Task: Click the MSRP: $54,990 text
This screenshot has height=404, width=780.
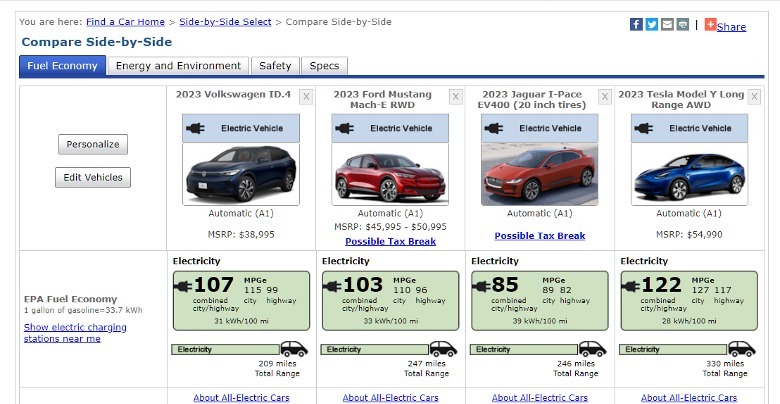Action: pos(689,234)
